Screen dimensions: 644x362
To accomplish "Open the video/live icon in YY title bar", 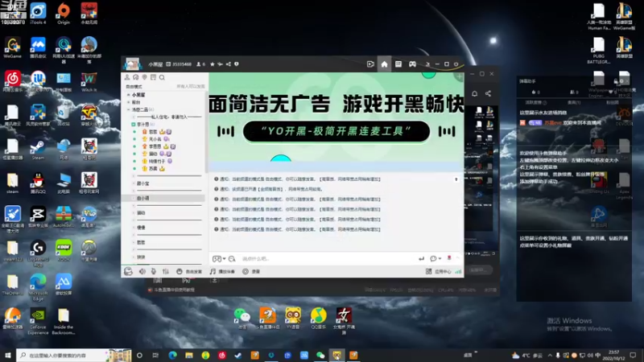I will point(370,64).
